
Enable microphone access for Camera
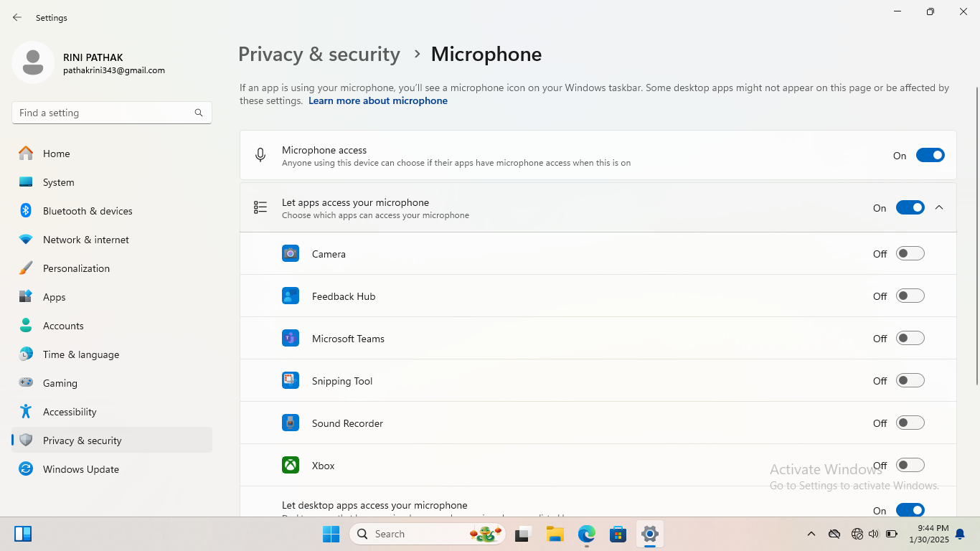point(910,253)
